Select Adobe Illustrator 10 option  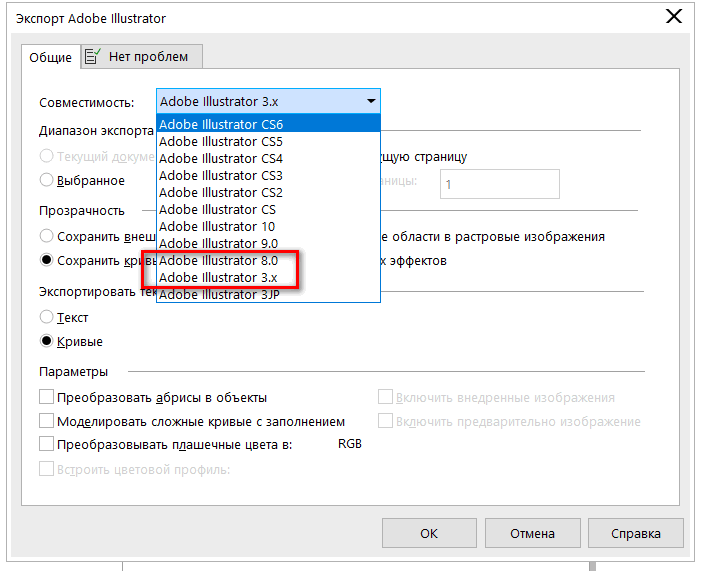pos(217,226)
